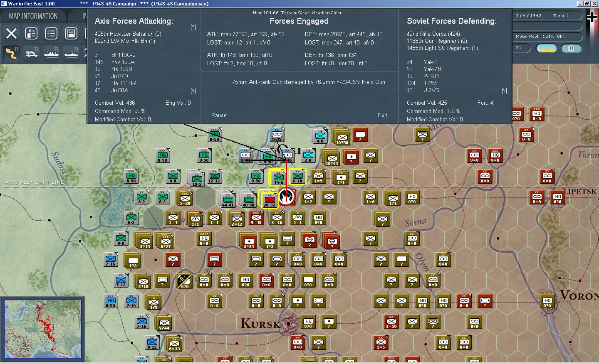Click the X close icon in toolbar
The image size is (599, 364).
tap(11, 33)
